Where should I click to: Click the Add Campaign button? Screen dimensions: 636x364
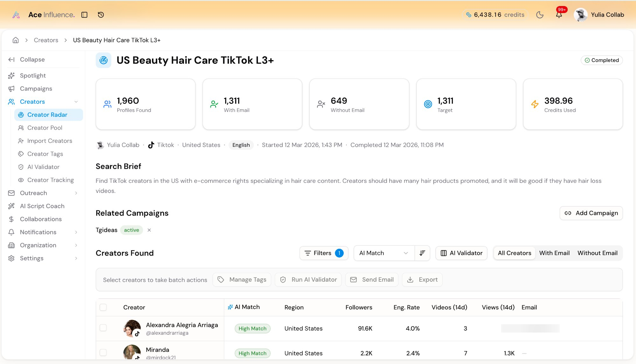tap(591, 213)
